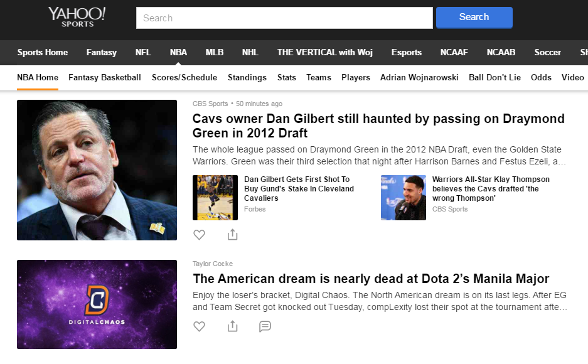This screenshot has height=364, width=588.
Task: Share the Dota 2 Manila Major article
Action: (232, 326)
